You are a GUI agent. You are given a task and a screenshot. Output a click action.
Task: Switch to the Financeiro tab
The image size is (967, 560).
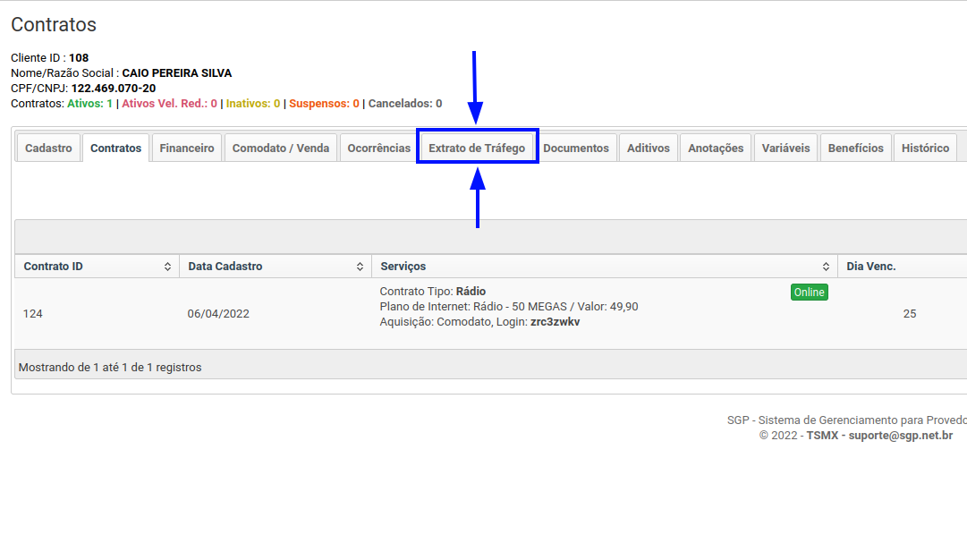click(x=187, y=148)
